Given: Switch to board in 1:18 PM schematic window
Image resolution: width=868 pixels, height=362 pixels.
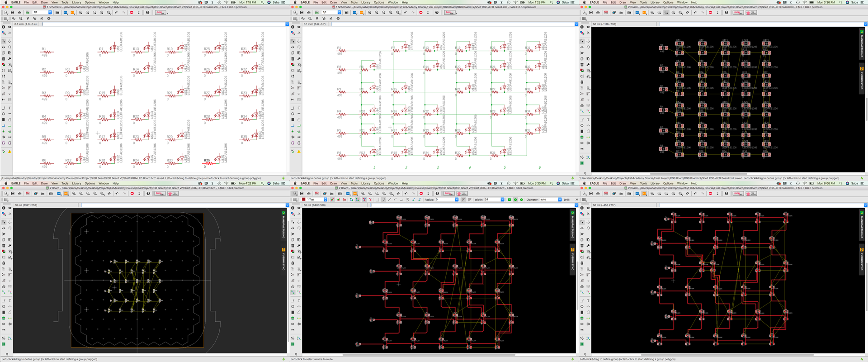Looking at the screenshot, I should [x=28, y=12].
